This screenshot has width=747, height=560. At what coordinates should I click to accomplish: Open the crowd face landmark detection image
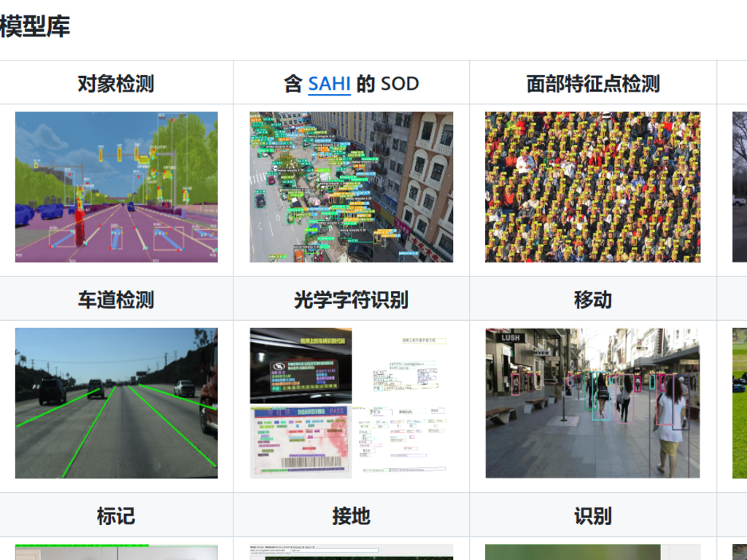pyautogui.click(x=592, y=187)
